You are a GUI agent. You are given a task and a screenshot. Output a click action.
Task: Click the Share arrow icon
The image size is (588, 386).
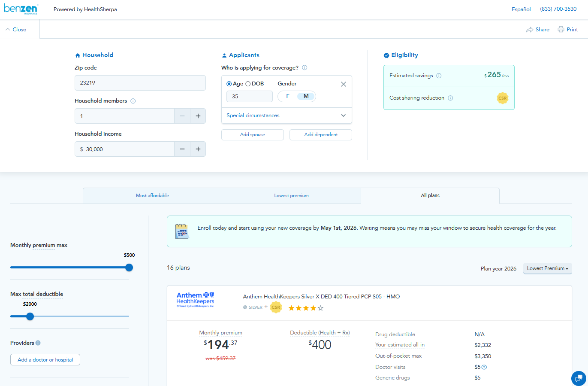click(x=529, y=30)
